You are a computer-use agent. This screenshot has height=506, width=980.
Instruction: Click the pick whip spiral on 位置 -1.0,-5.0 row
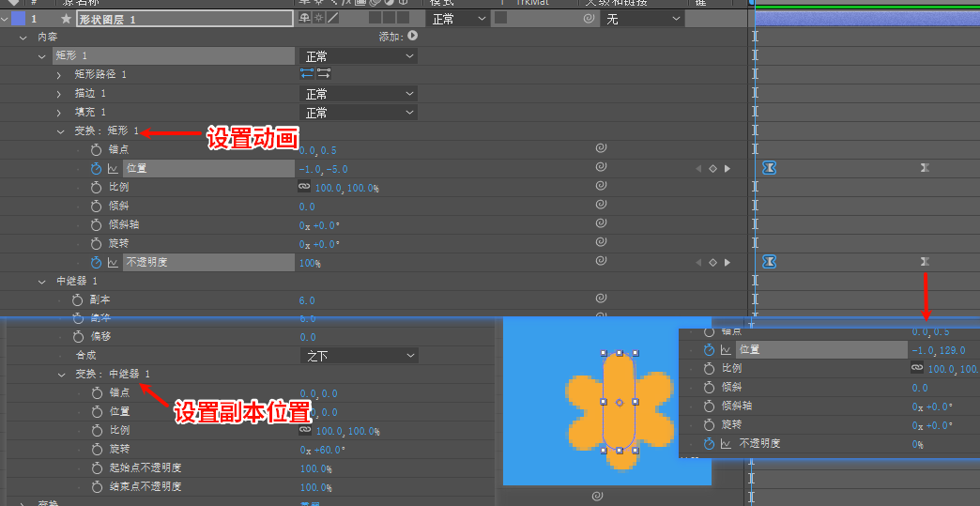coord(601,167)
